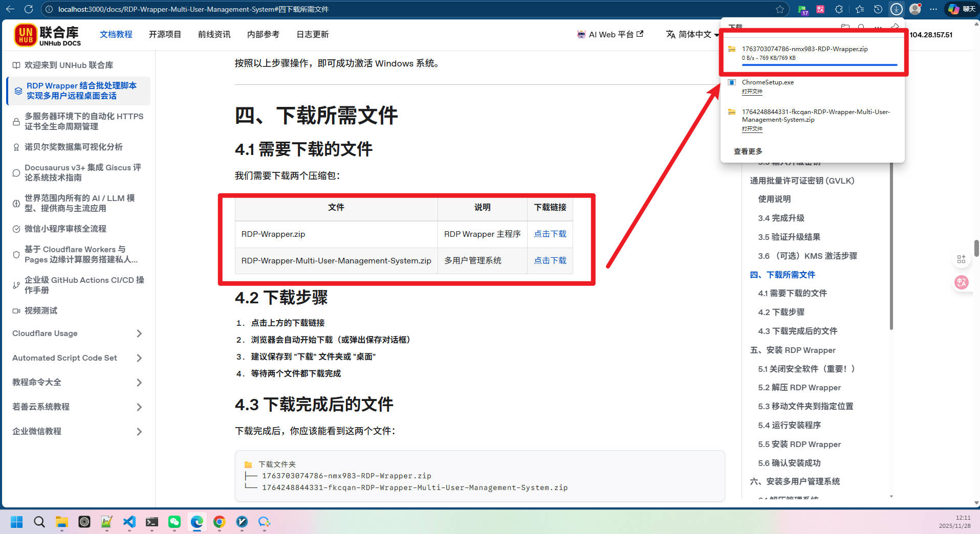The image size is (980, 534).
Task: Expand the Automated Script Code Set chevron
Action: pos(139,358)
